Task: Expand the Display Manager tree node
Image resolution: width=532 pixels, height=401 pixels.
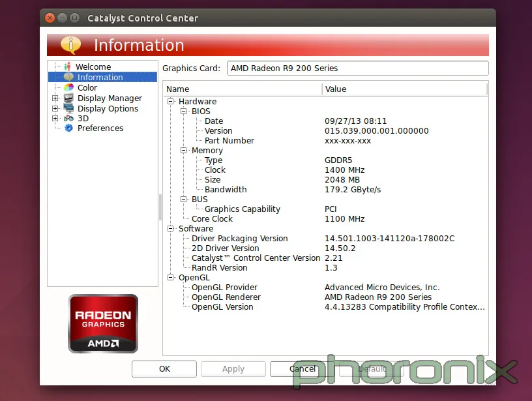Action: tap(55, 98)
